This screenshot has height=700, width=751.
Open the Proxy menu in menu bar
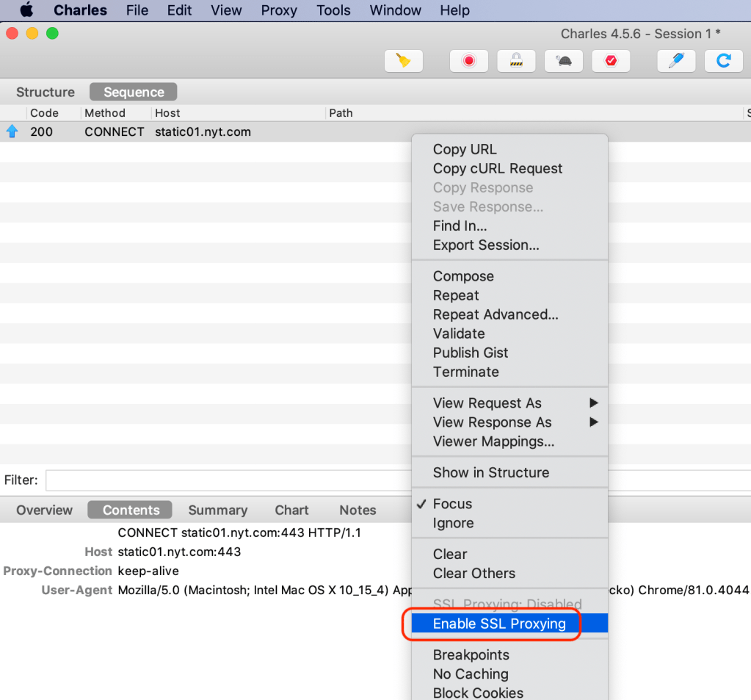pos(279,10)
